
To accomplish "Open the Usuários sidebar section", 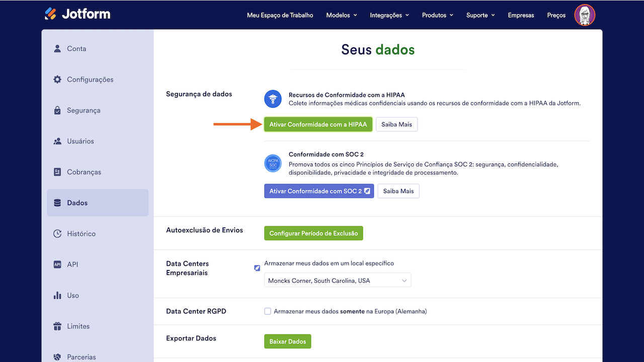I will (x=98, y=141).
